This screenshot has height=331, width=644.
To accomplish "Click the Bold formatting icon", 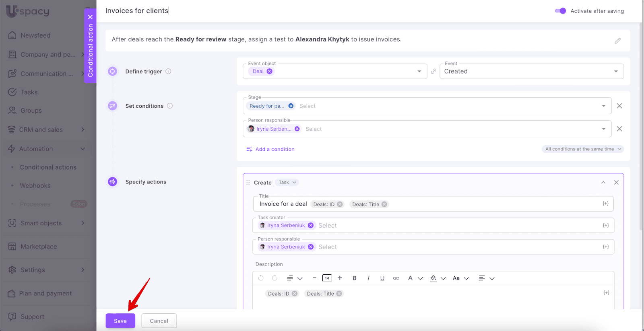I will click(354, 278).
